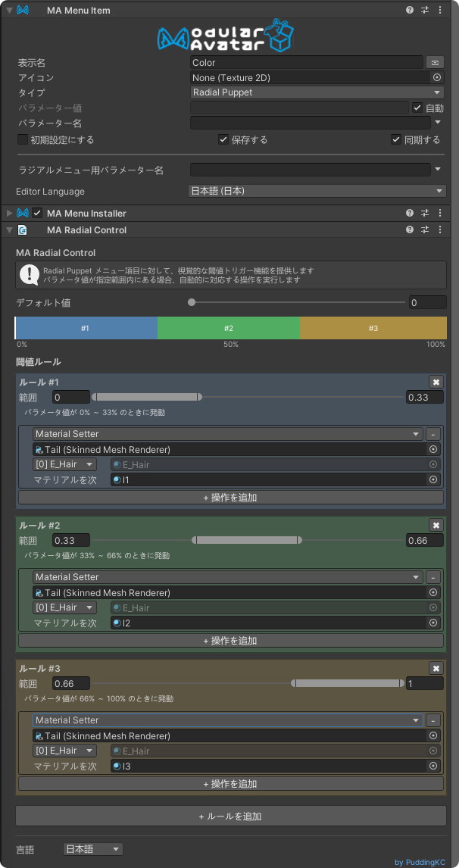Open presets for MA Radial Control component
Image resolution: width=459 pixels, height=868 pixels.
pos(425,229)
